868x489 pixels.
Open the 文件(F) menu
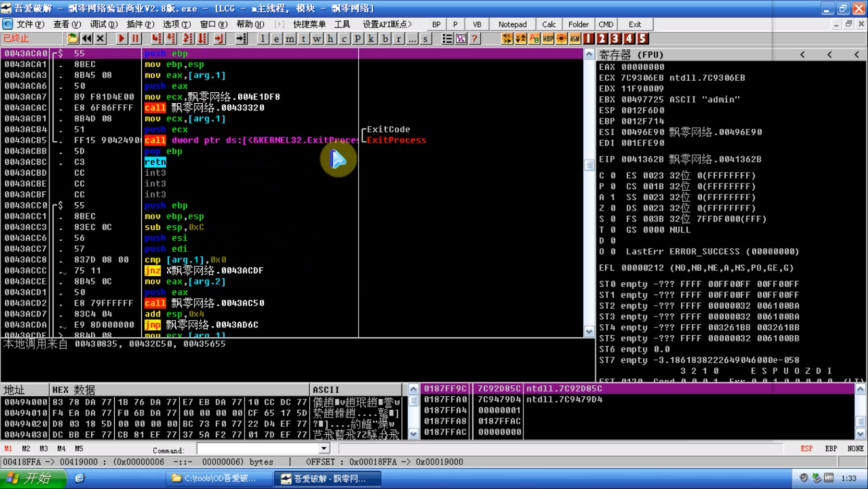coord(30,25)
